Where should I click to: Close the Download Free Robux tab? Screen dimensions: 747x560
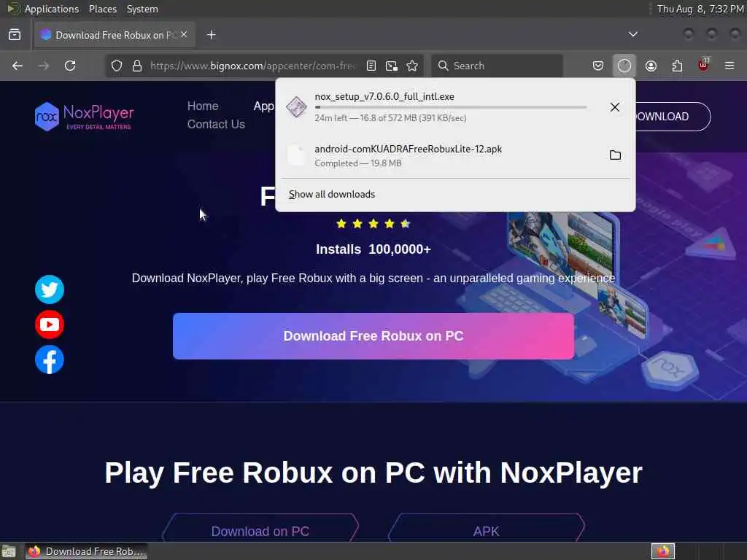pos(184,34)
